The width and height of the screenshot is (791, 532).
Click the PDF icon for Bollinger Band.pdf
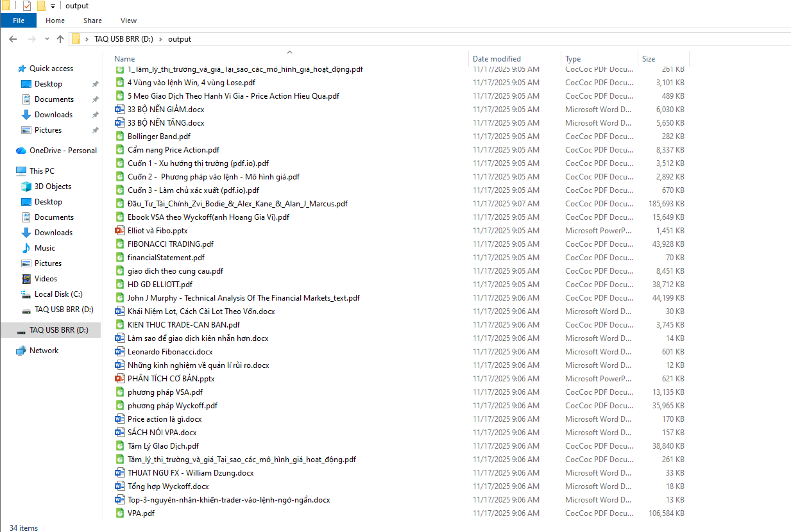click(x=119, y=137)
